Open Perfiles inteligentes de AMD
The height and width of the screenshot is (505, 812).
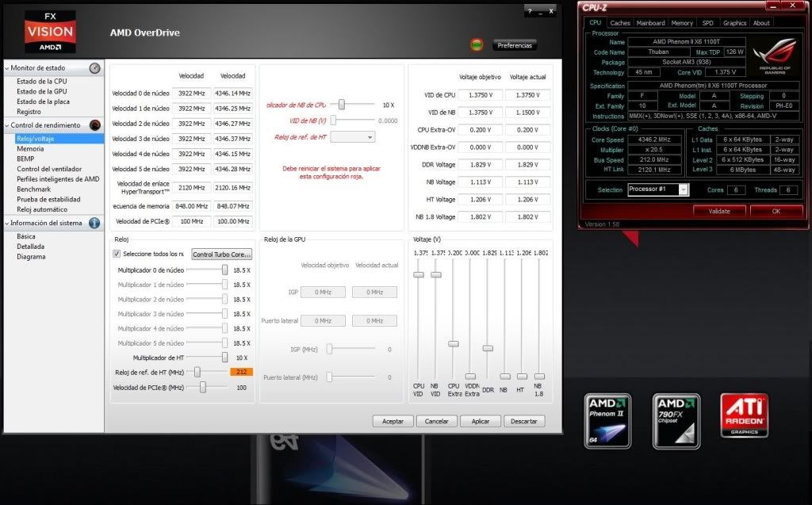click(58, 179)
